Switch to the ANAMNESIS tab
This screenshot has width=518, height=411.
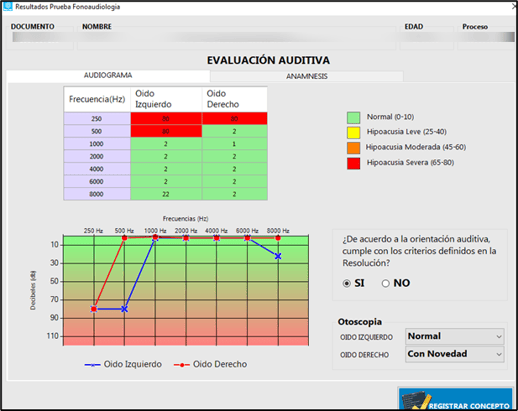pos(307,76)
